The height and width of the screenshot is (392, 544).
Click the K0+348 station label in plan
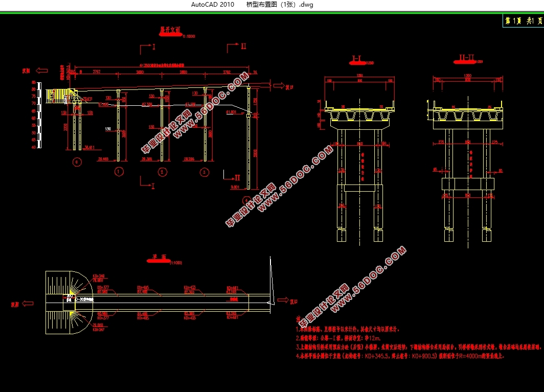click(99, 276)
